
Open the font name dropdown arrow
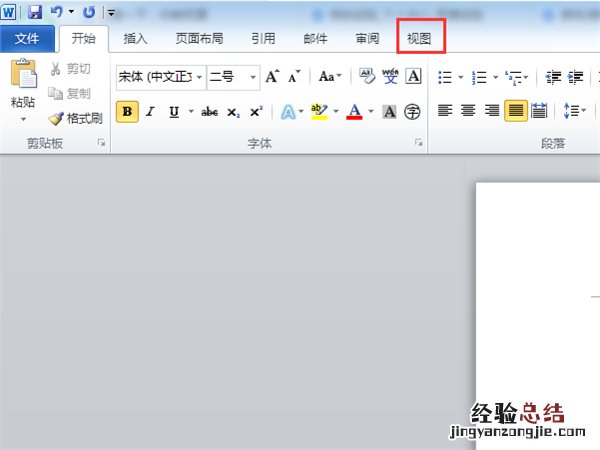click(199, 77)
